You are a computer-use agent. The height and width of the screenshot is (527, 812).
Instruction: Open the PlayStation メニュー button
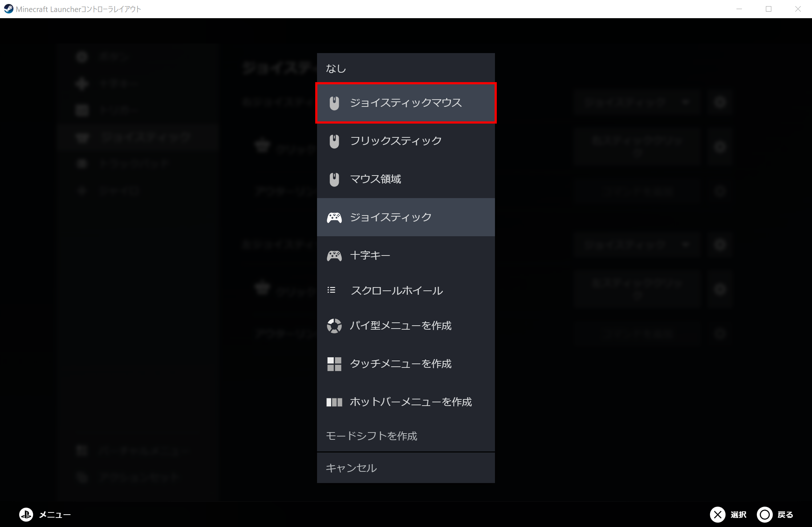pos(45,515)
